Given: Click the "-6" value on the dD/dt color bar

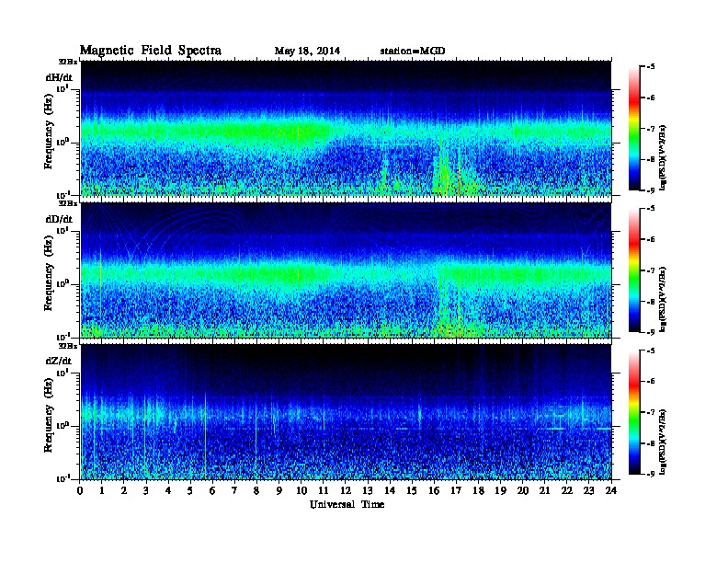Looking at the screenshot, I should coord(651,239).
